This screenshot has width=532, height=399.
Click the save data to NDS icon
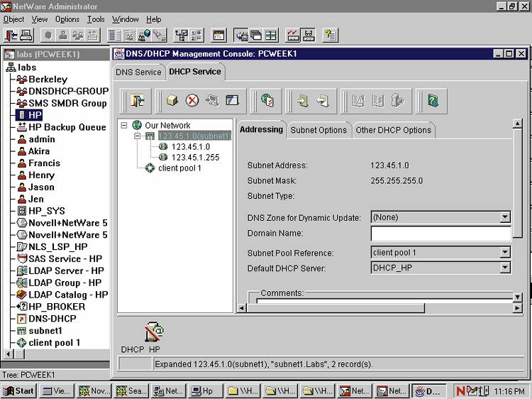[x=212, y=101]
